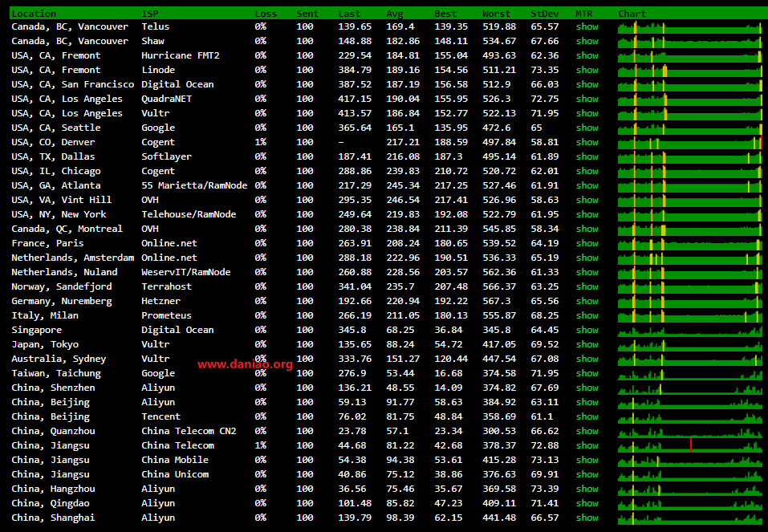Select the 'Prometeus' ISP cell
The image size is (768, 532).
tap(167, 315)
